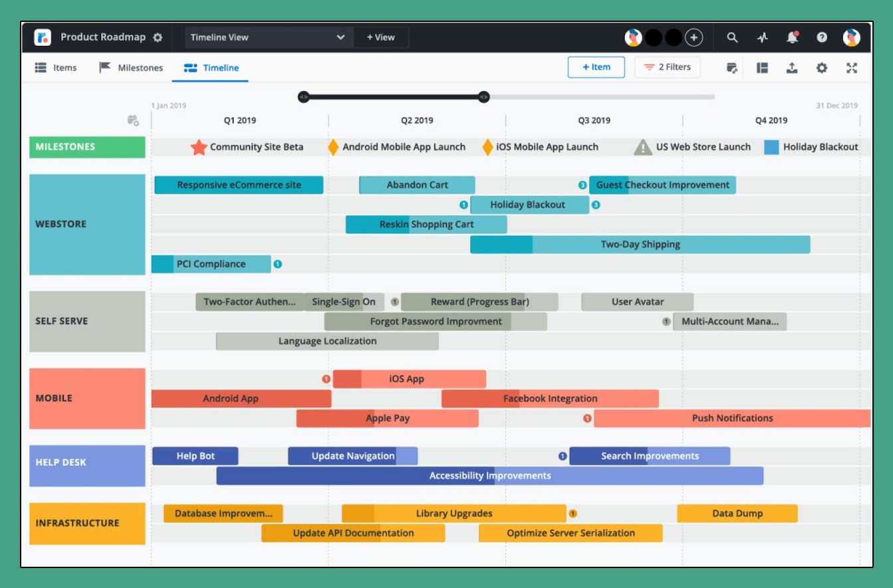Toggle the layout panel icon
The image size is (893, 588).
tap(763, 68)
